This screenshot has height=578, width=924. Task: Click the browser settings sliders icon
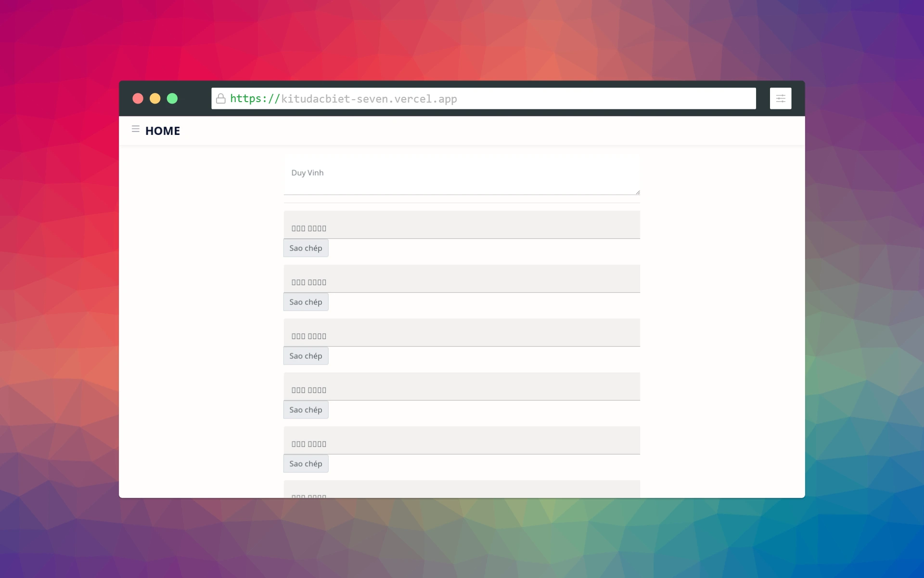780,99
